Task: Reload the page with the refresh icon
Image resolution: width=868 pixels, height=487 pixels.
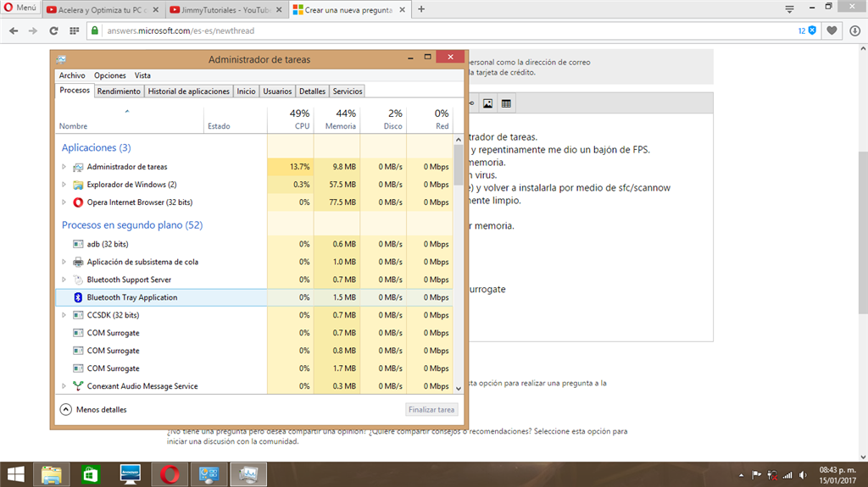Action: (x=53, y=31)
